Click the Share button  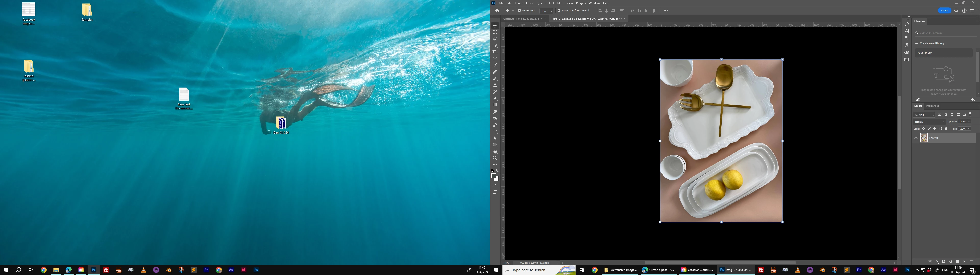(945, 11)
